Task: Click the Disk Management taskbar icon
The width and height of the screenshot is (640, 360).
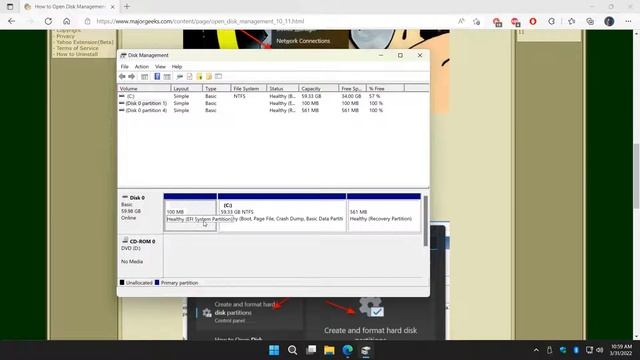Action: [x=366, y=350]
